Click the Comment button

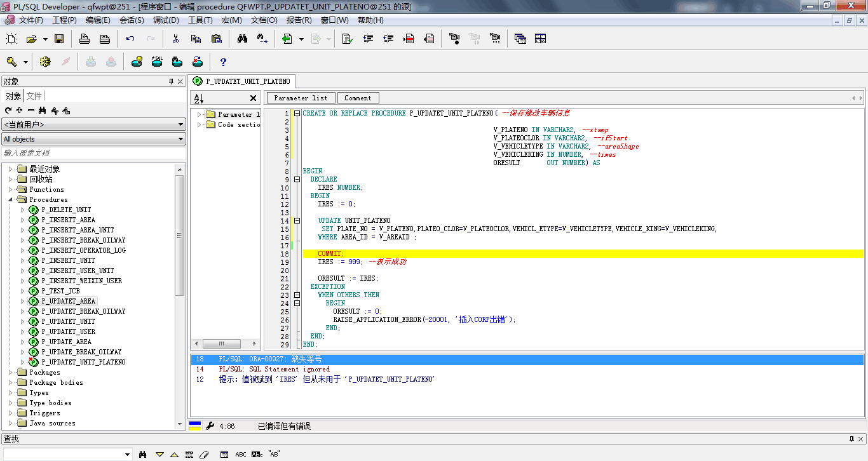point(358,98)
